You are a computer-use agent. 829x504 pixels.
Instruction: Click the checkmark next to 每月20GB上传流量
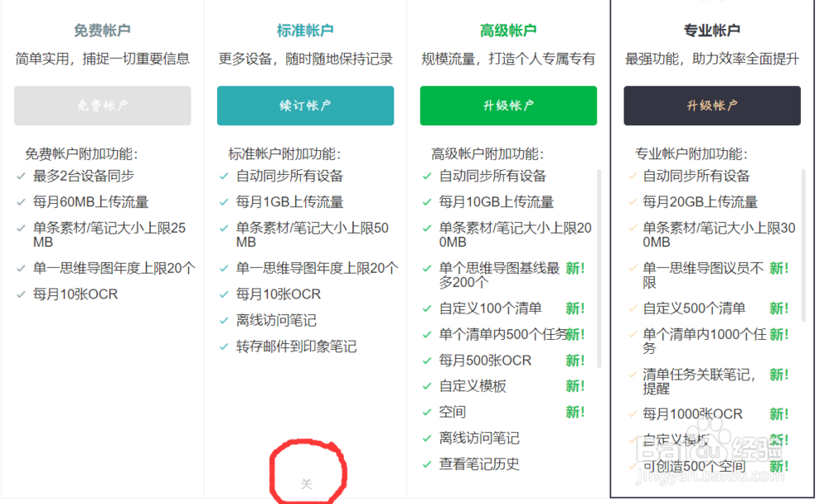(633, 202)
